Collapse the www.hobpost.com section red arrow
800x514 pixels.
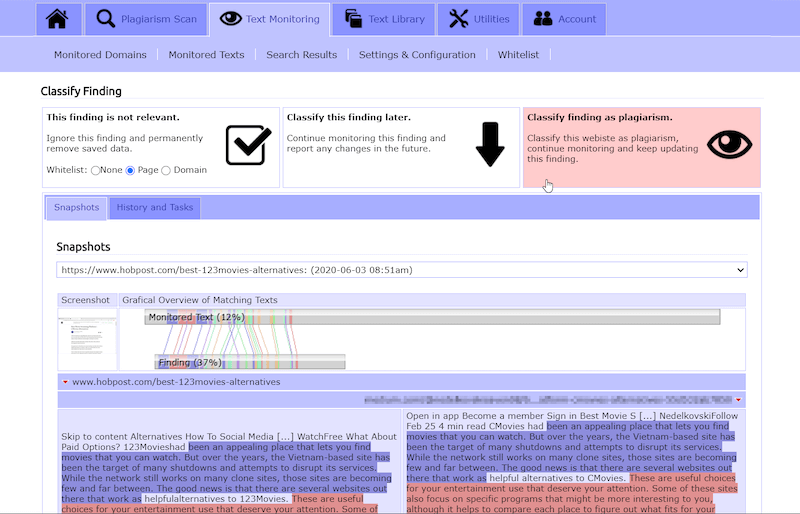[65, 382]
